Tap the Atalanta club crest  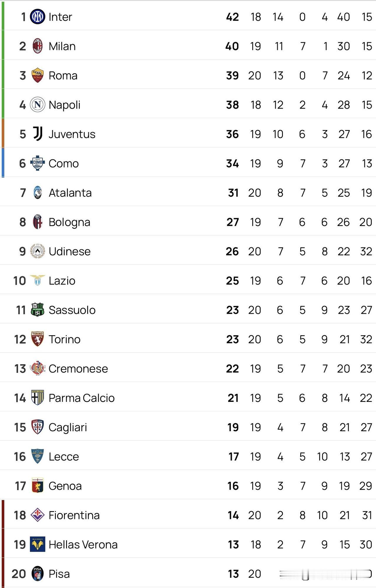click(38, 193)
